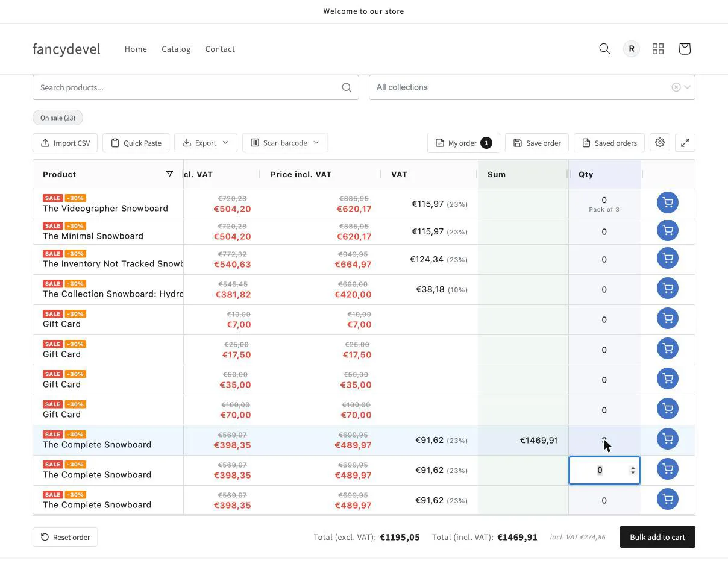Click VAT value €124,34 (23%)
Viewport: 728px width, 587px height.
tap(439, 259)
